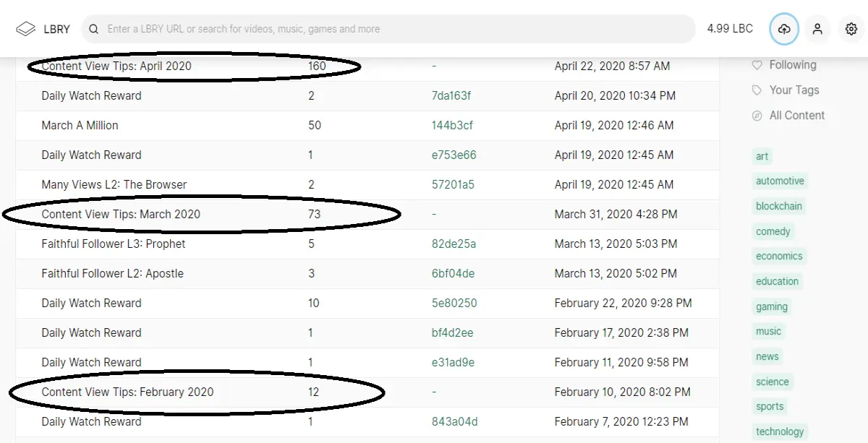Click the heart icon beside Following
Viewport: 868px width, 443px height.
tap(757, 65)
